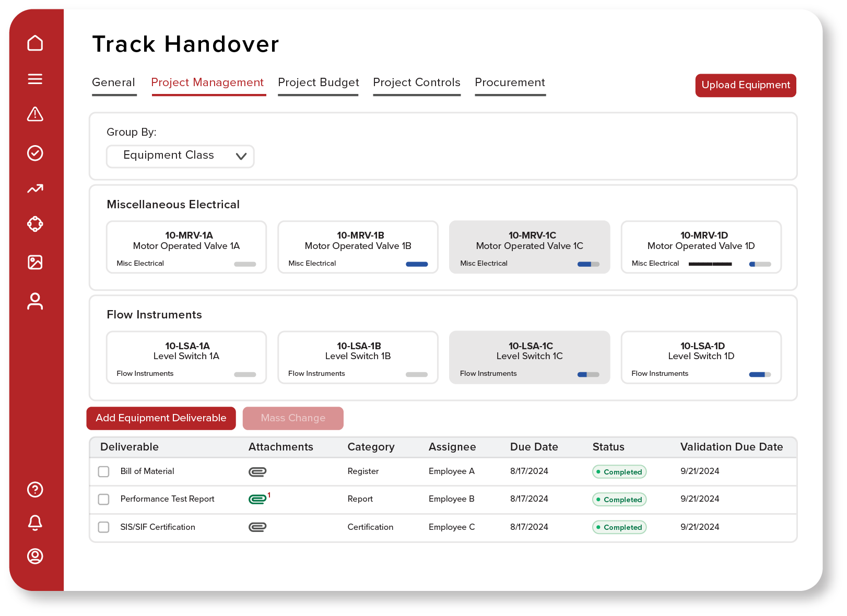The image size is (847, 616).
Task: Check the Bill of Material checkbox
Action: 103,471
